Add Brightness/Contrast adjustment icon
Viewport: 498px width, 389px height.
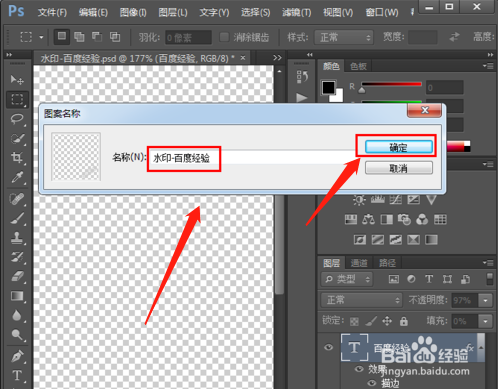coord(359,200)
